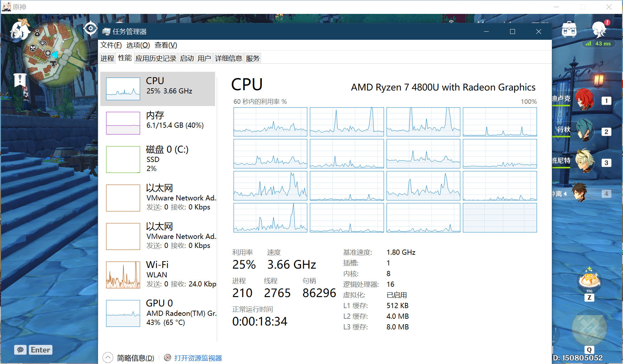Minimize the Task Manager window
The image size is (623, 364).
[x=486, y=31]
